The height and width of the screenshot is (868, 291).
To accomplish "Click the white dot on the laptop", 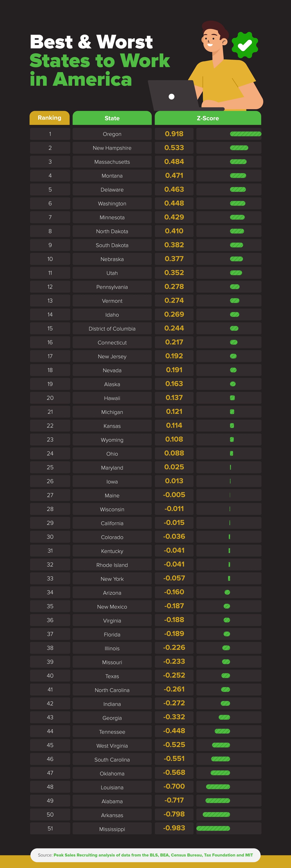I will point(171,97).
